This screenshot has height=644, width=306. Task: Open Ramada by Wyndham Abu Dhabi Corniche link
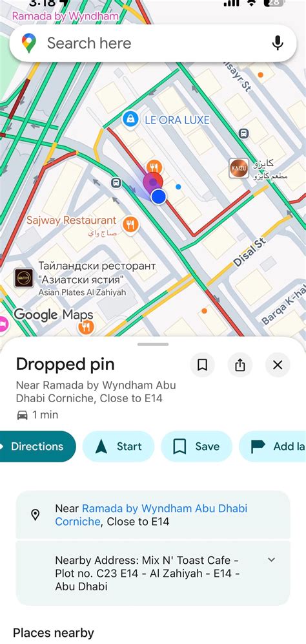[151, 515]
